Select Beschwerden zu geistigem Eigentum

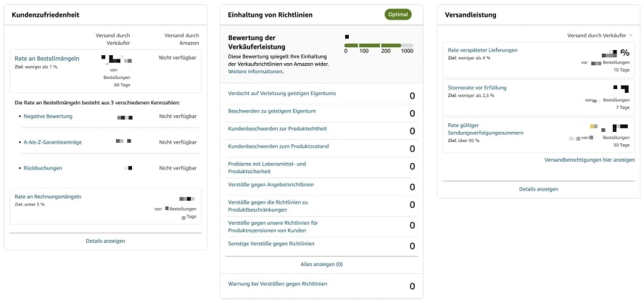pyautogui.click(x=271, y=111)
